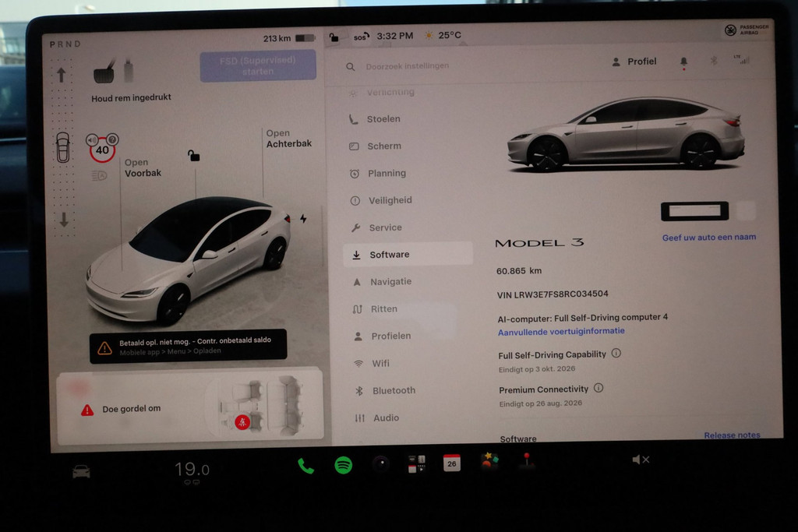Image resolution: width=798 pixels, height=532 pixels.
Task: Open vehicle controls car icon
Action: click(81, 472)
